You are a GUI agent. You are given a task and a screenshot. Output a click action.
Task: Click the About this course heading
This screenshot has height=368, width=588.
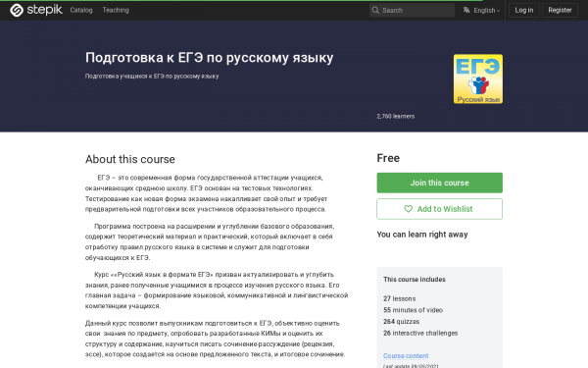coord(129,159)
